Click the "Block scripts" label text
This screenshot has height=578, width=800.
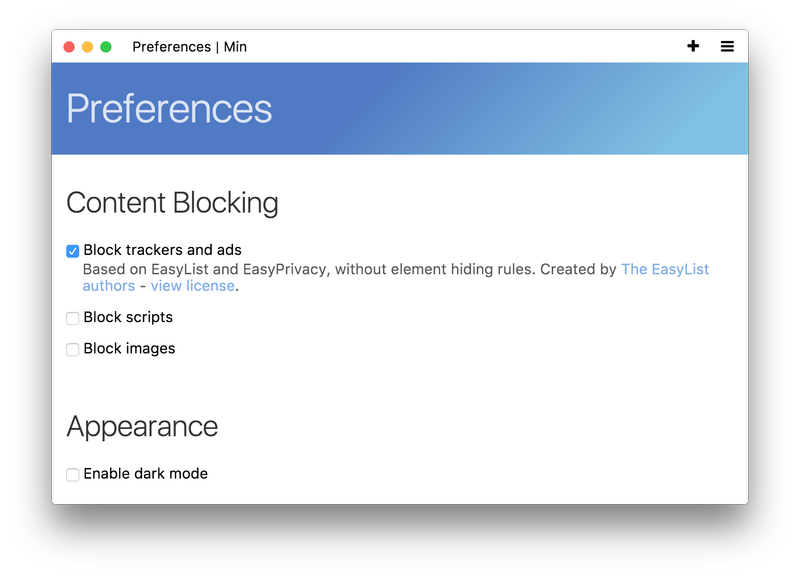coord(128,317)
